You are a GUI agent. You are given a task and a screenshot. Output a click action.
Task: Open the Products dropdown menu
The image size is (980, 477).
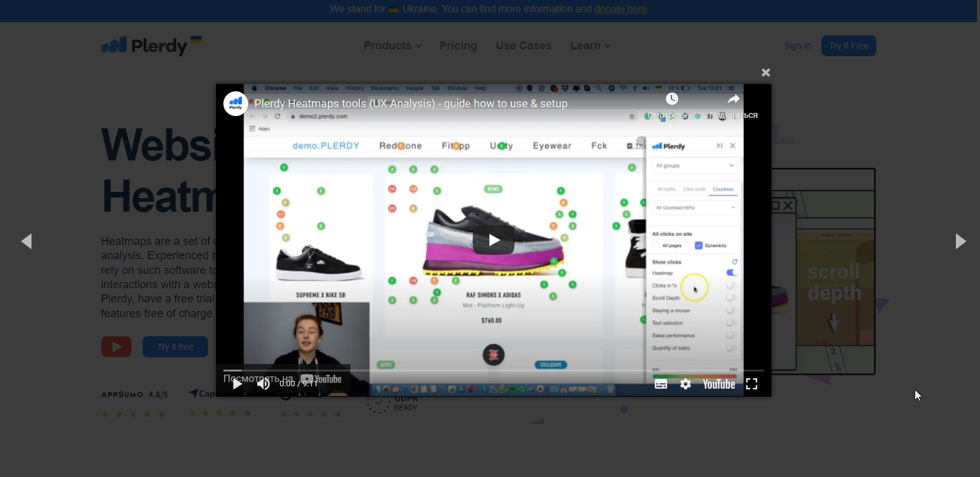[x=392, y=46]
